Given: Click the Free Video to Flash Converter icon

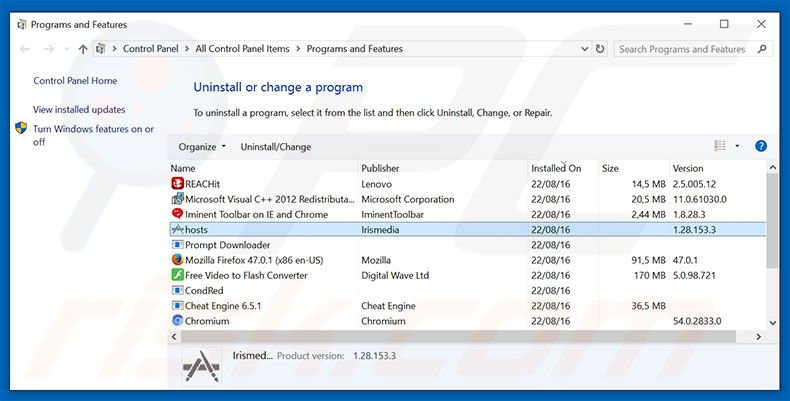Looking at the screenshot, I should click(x=177, y=275).
